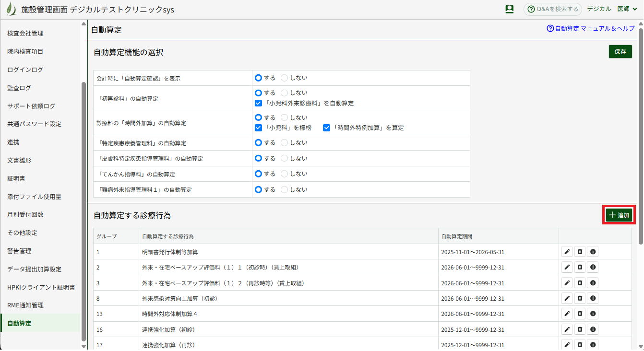
Task: Delete the 時間外対応体制加算４ row
Action: click(580, 314)
